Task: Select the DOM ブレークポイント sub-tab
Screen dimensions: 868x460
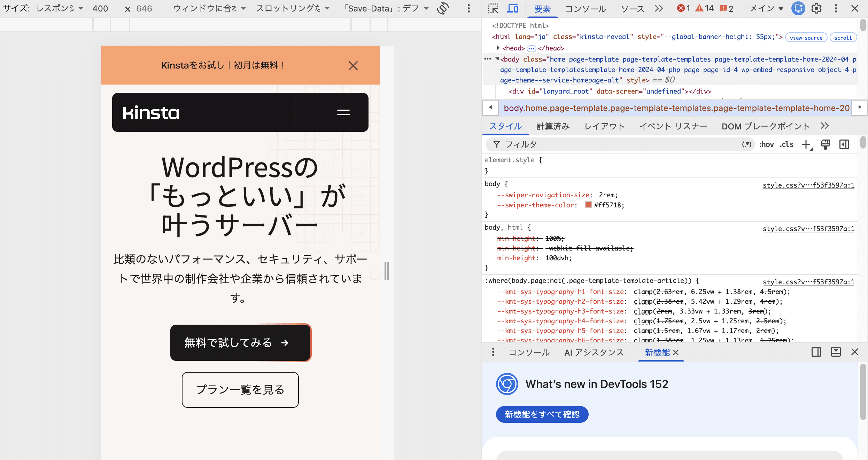Action: [x=766, y=126]
